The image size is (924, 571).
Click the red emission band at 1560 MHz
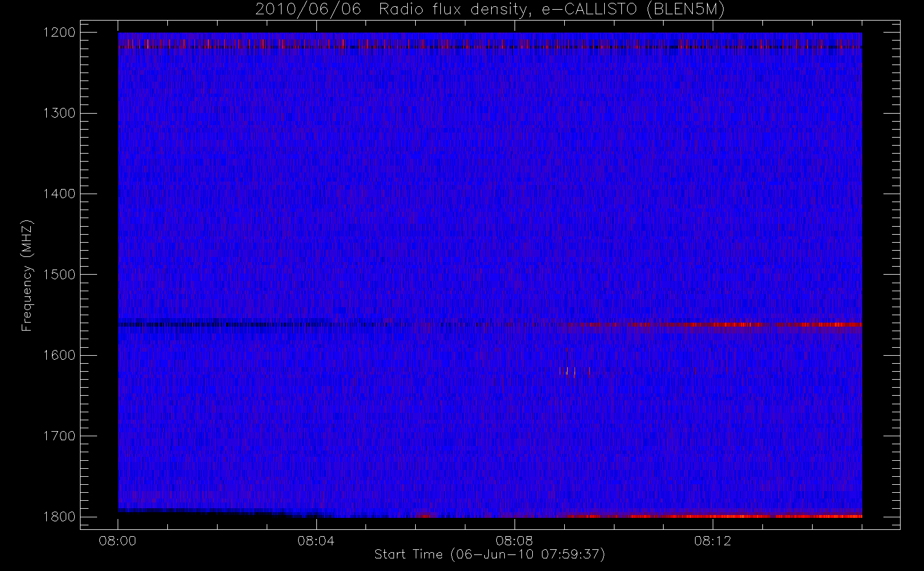click(720, 324)
